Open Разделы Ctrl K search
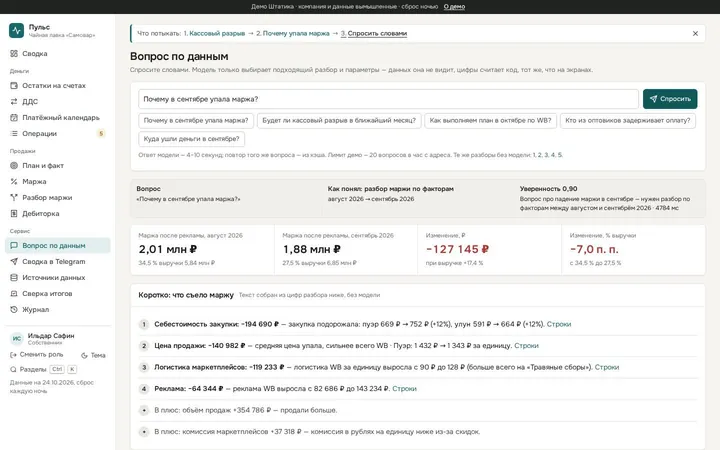720x450 pixels. click(43, 369)
